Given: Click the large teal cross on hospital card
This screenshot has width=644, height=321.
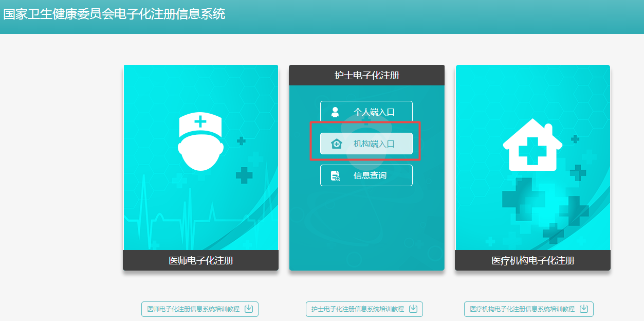Looking at the screenshot, I should 523,199.
